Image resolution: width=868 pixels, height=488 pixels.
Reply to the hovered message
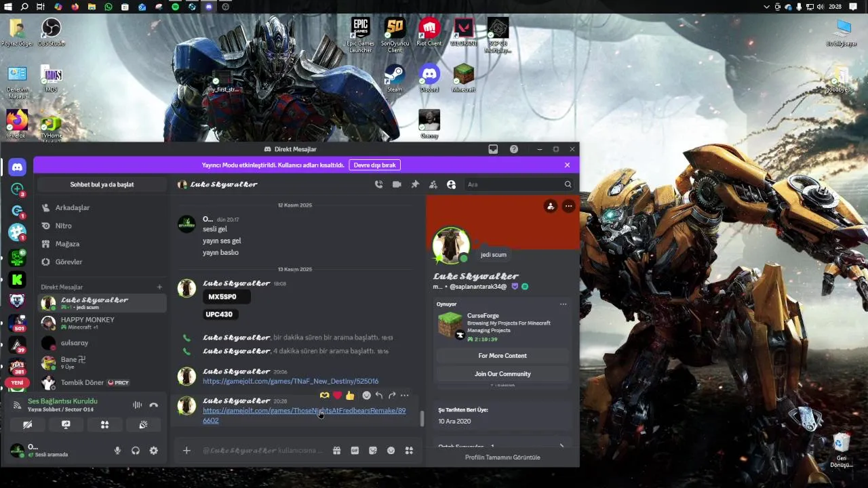coord(379,395)
